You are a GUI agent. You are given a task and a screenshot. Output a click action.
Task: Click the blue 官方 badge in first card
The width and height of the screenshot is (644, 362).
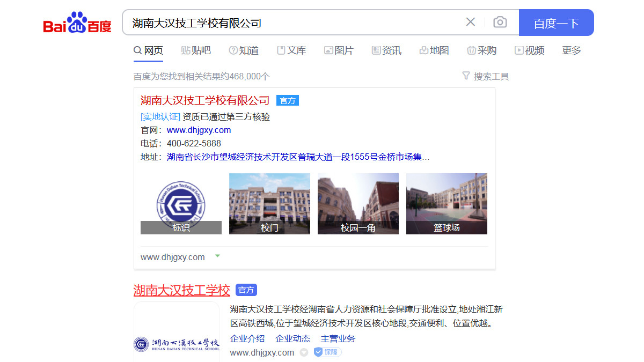[x=288, y=100]
